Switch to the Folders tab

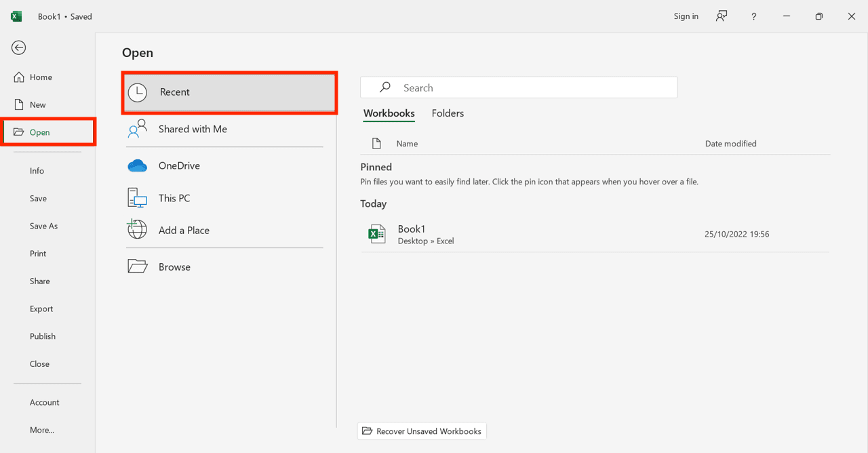[x=448, y=113]
